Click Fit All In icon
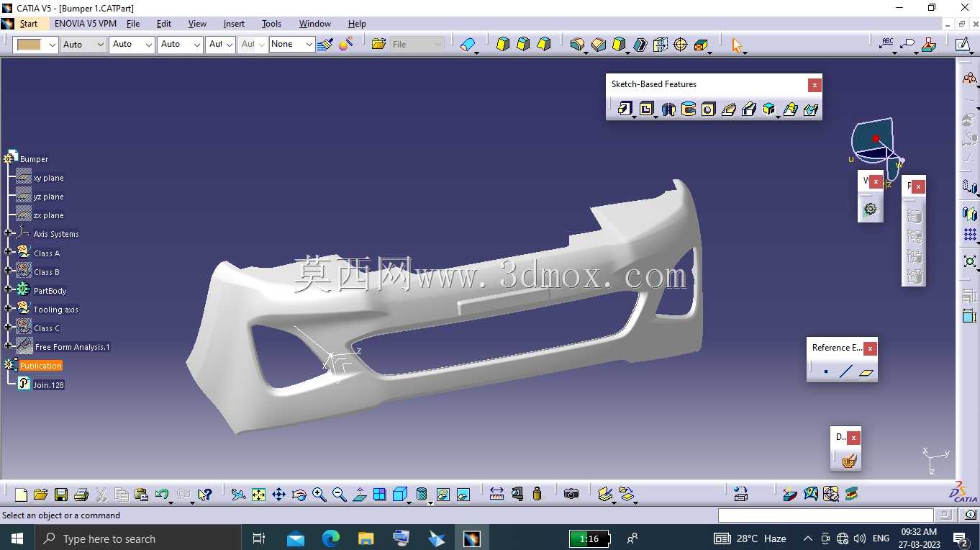 [258, 495]
